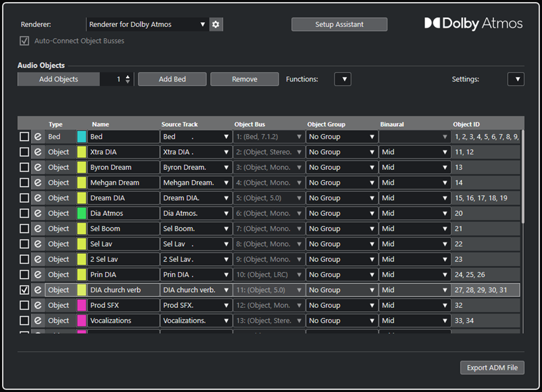Click the object list vertical scrollbar
Image resolution: width=542 pixels, height=392 pixels.
click(523, 177)
